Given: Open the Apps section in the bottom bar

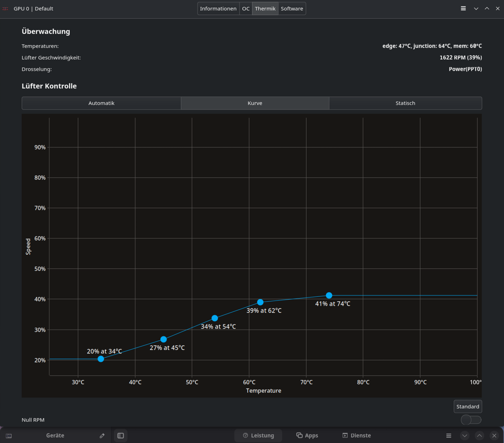Looking at the screenshot, I should (307, 436).
